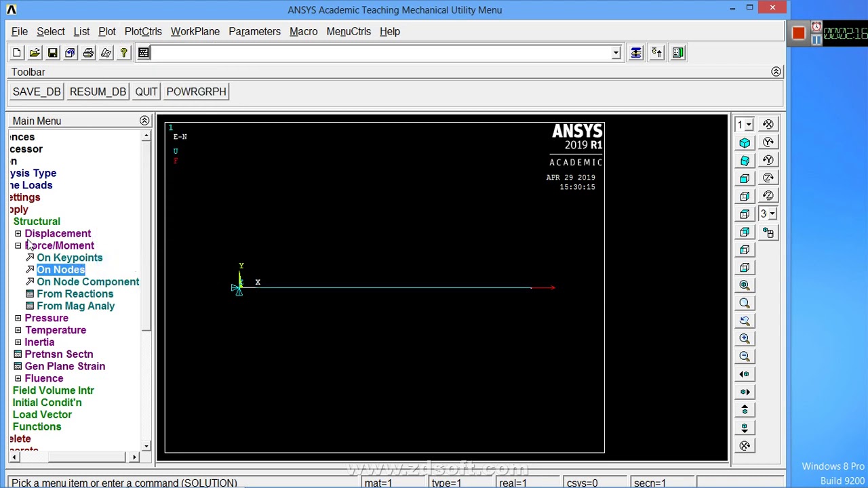Click the Zoom In plus magnifier

click(x=745, y=338)
